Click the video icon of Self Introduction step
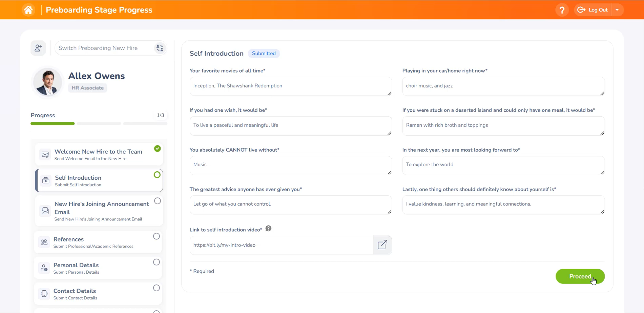Screen dimensions: 644x313 (46, 181)
